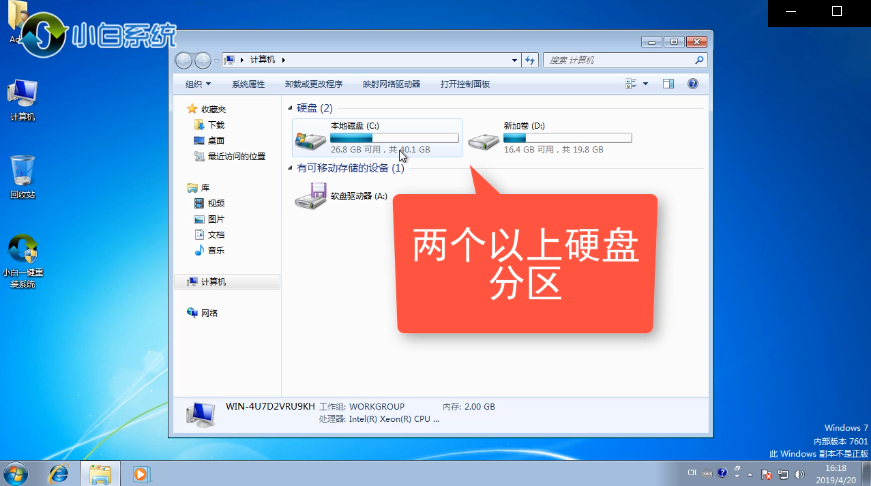The width and height of the screenshot is (871, 486).
Task: Launch Internet Explorer from taskbar
Action: tap(58, 474)
